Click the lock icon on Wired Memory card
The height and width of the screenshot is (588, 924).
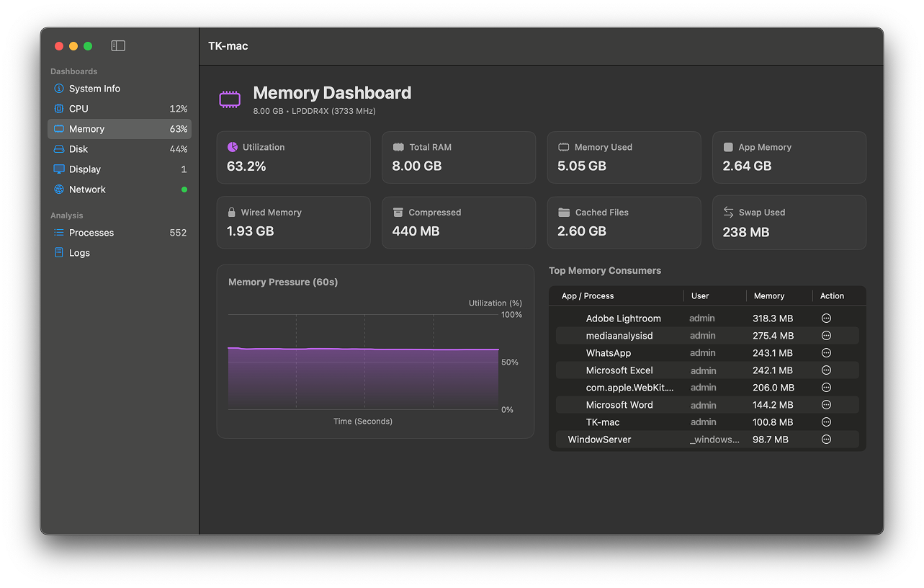233,212
